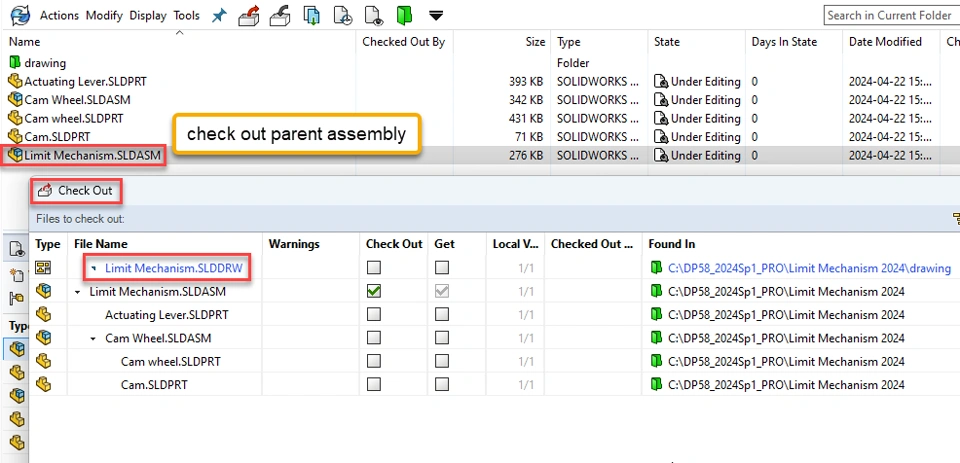The height and width of the screenshot is (463, 960).
Task: Click the Get Version clock toolbar icon
Action: point(343,16)
